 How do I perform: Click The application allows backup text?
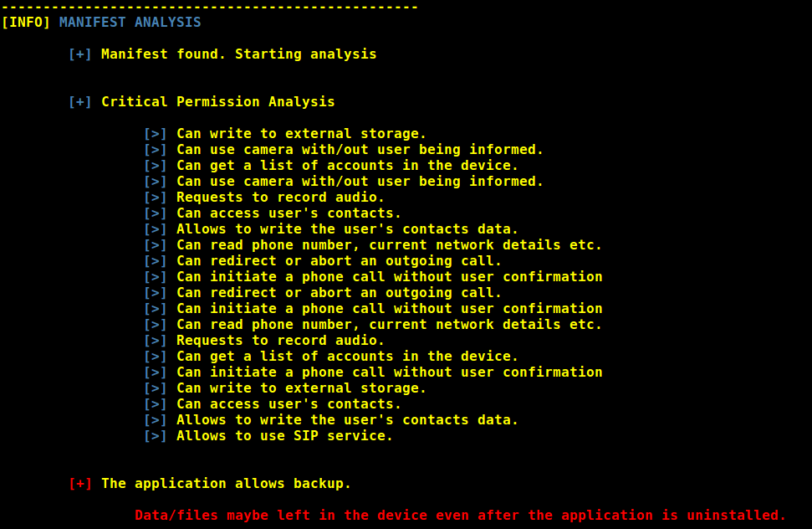tap(226, 484)
